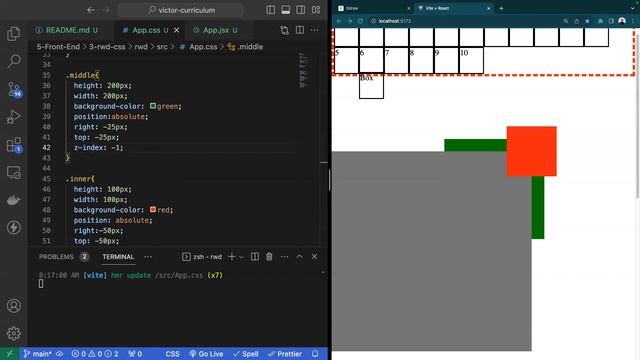Open TERMINAL panel tab
The image size is (640, 360).
[x=118, y=257]
